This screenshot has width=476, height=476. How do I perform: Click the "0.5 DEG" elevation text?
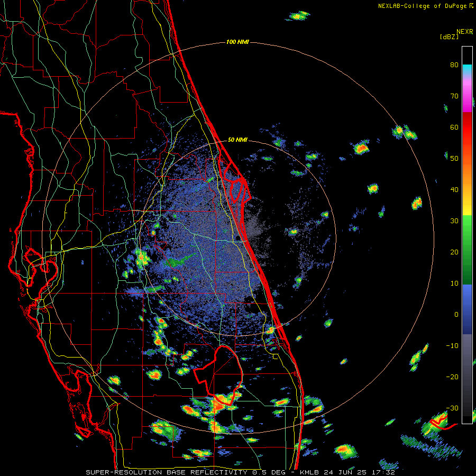pyautogui.click(x=269, y=472)
